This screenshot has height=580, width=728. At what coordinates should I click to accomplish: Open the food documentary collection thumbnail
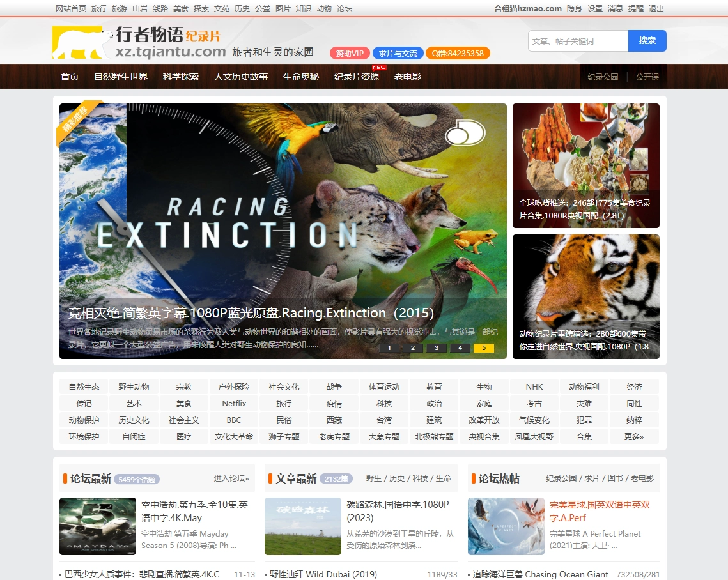(585, 165)
